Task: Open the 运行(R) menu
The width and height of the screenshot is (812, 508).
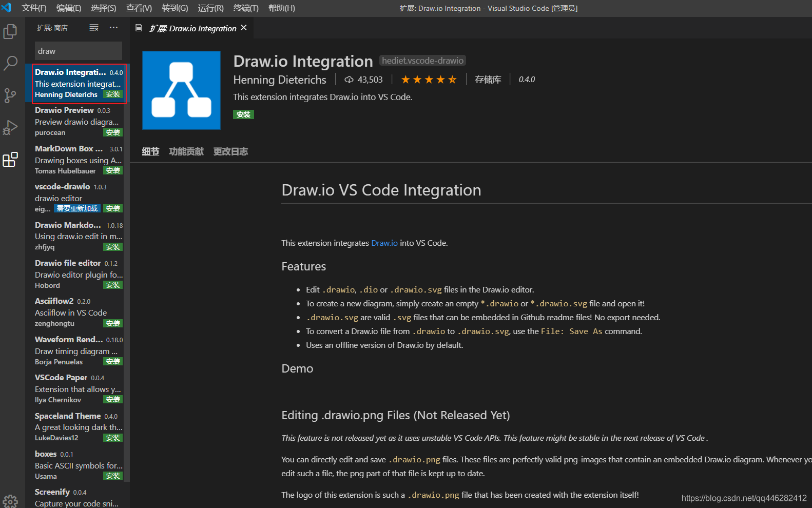Action: (x=210, y=8)
